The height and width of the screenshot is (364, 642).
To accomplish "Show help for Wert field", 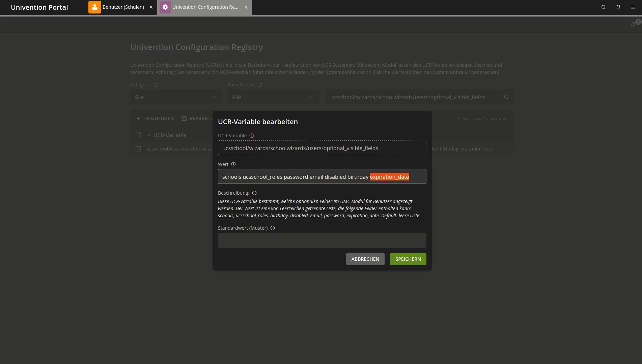I will 233,164.
